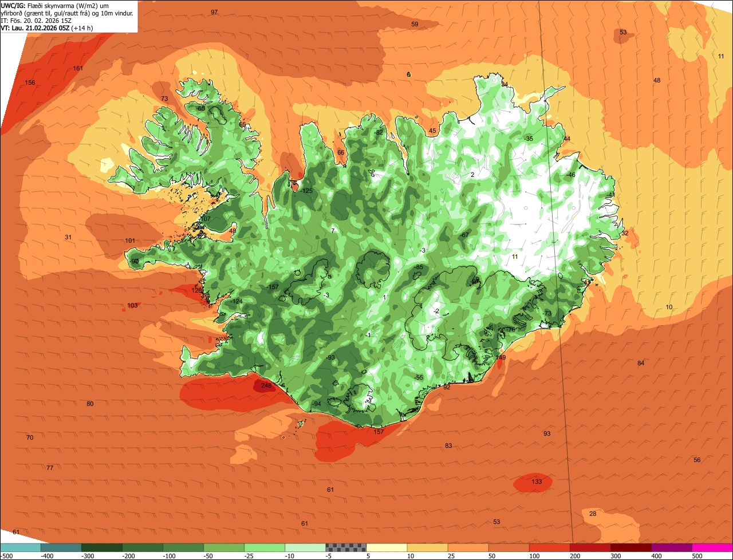Click the map value -125
Image resolution: width=733 pixels, height=560 pixels.
pos(307,191)
